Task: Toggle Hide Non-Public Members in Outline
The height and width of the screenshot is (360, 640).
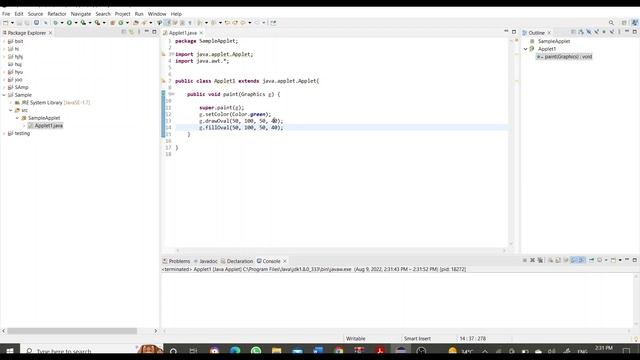Action: tap(604, 32)
